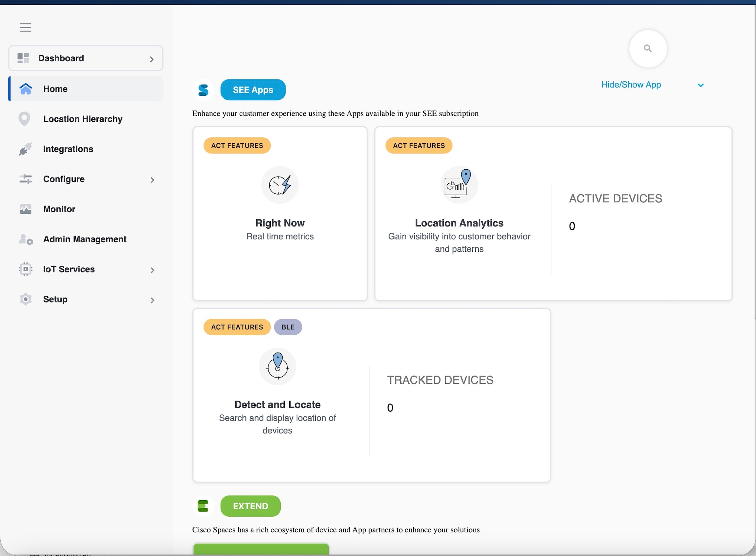Click the Location Hierarchy pin icon
This screenshot has height=556, width=756.
[x=25, y=119]
